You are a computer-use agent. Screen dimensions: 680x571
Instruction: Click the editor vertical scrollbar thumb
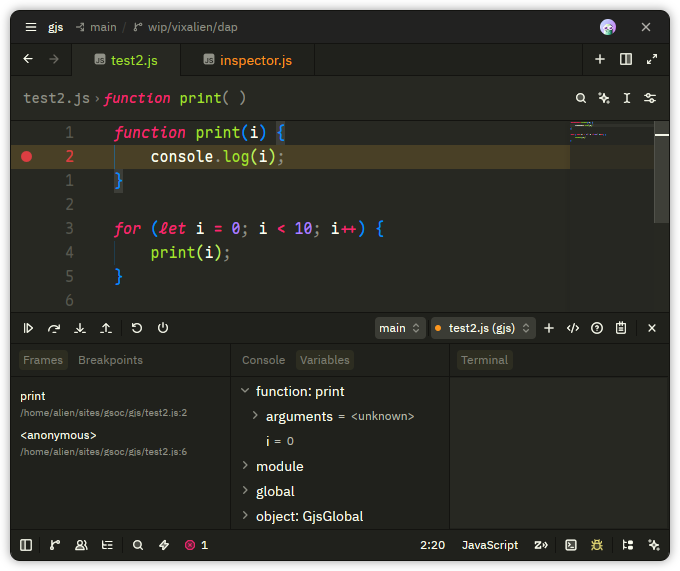pos(661,172)
